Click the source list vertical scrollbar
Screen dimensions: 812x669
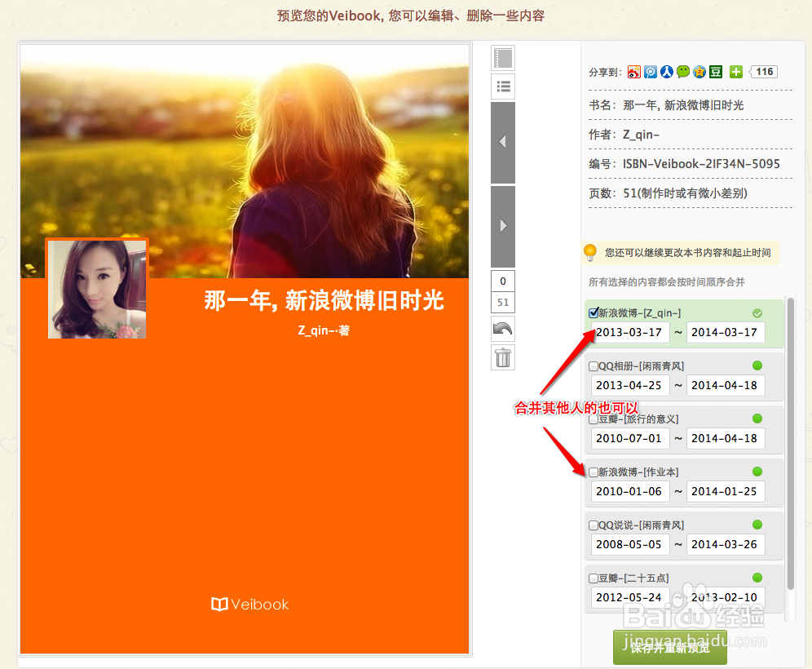(790, 443)
